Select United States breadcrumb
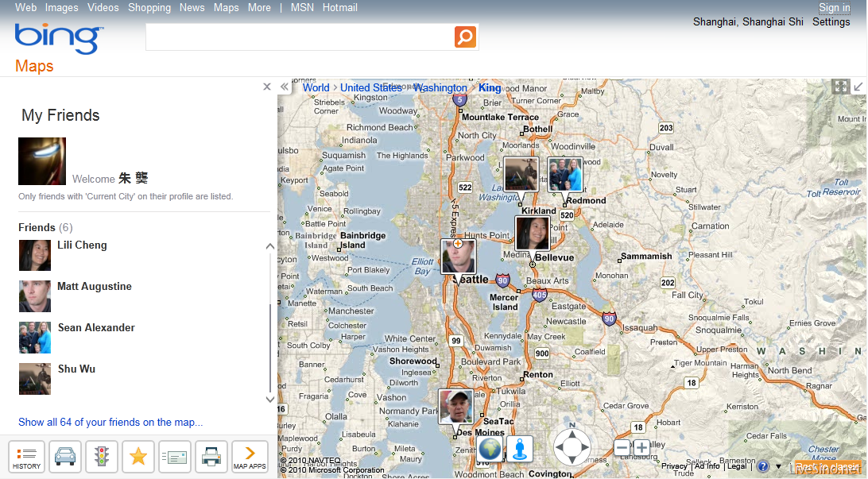 tap(370, 88)
